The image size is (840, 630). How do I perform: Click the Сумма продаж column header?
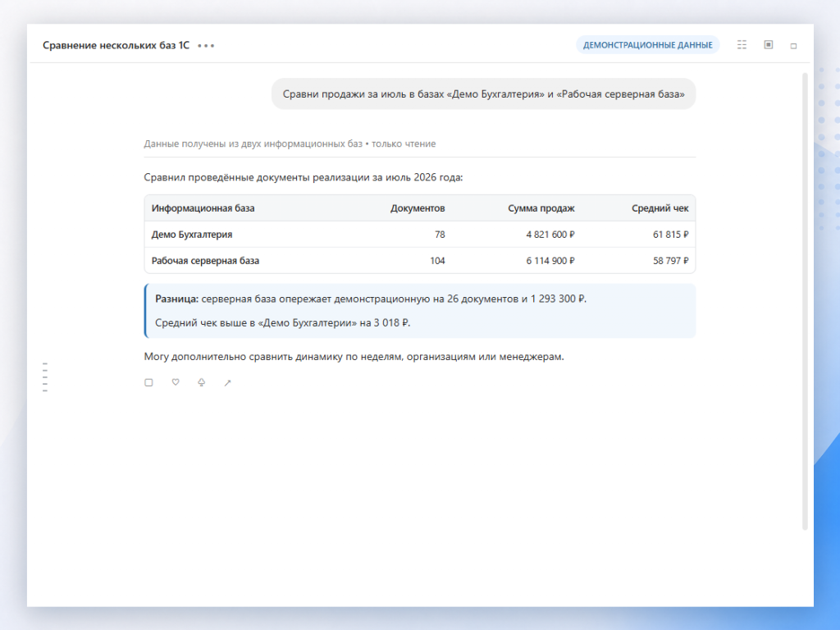[x=541, y=208]
